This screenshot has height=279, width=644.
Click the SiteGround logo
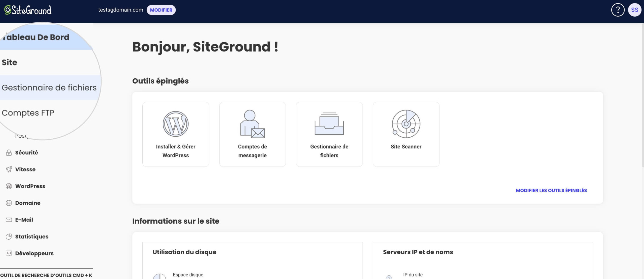[x=28, y=10]
